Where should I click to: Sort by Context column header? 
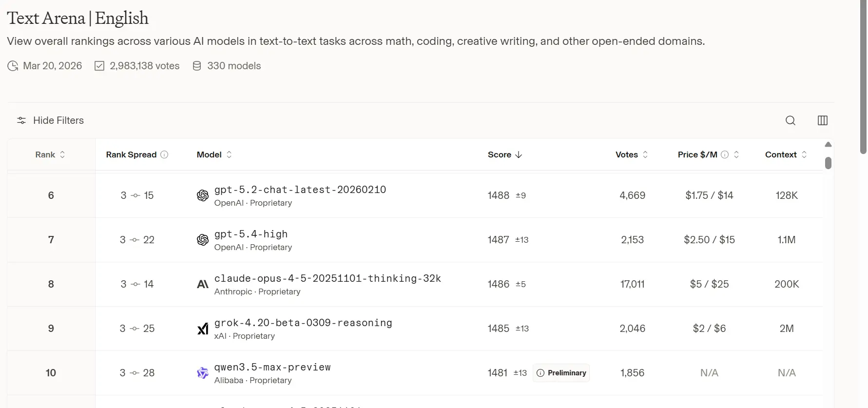786,155
